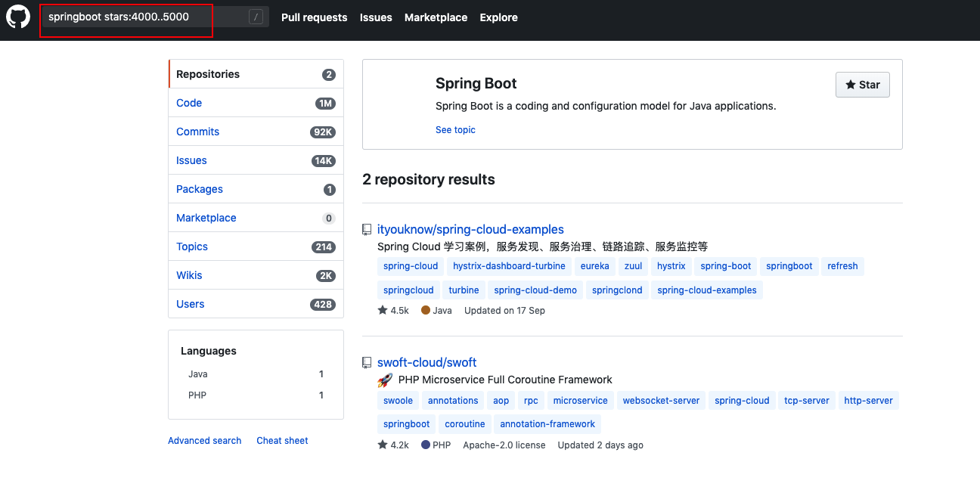
Task: Click the repo icon beside swoft-cloud/swoft
Action: [x=367, y=363]
